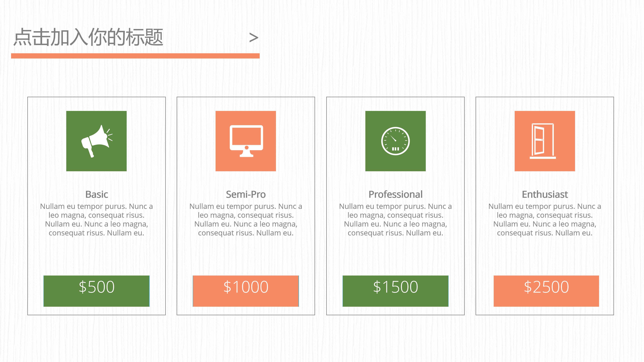The height and width of the screenshot is (362, 644).
Task: Select the Basic card description paragraph
Action: click(x=96, y=220)
